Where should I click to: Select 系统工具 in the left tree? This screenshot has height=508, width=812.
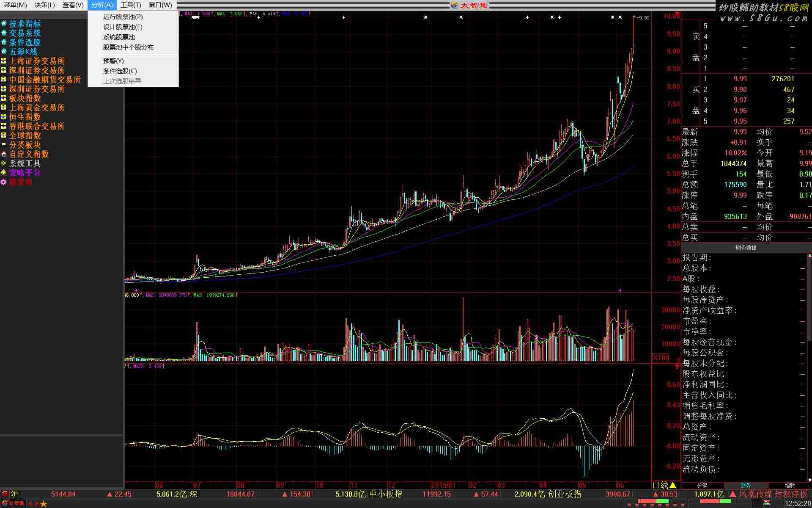coord(25,163)
